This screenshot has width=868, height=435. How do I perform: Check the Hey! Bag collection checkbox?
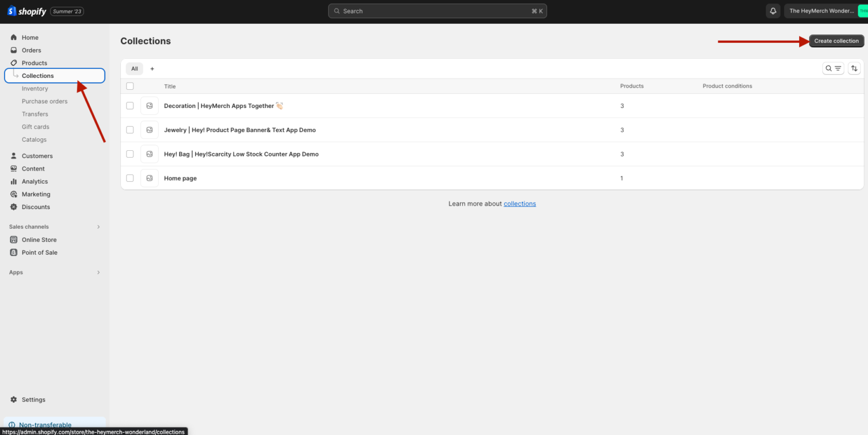(130, 154)
